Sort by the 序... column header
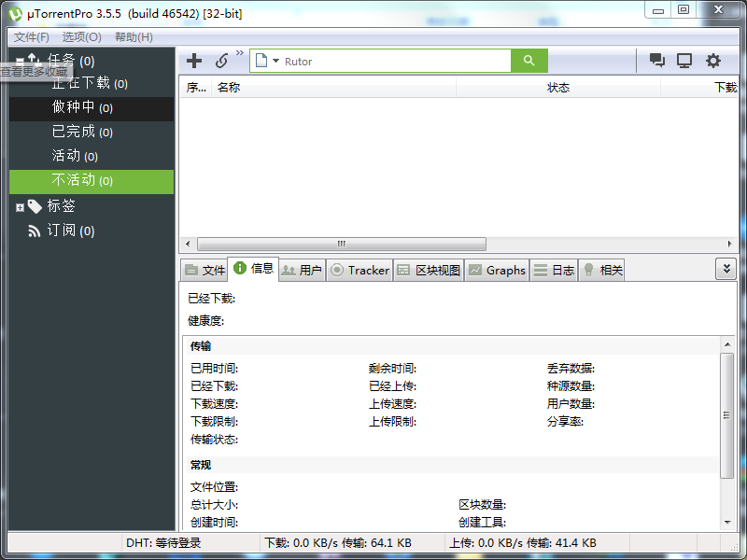Image resolution: width=747 pixels, height=560 pixels. pyautogui.click(x=196, y=87)
